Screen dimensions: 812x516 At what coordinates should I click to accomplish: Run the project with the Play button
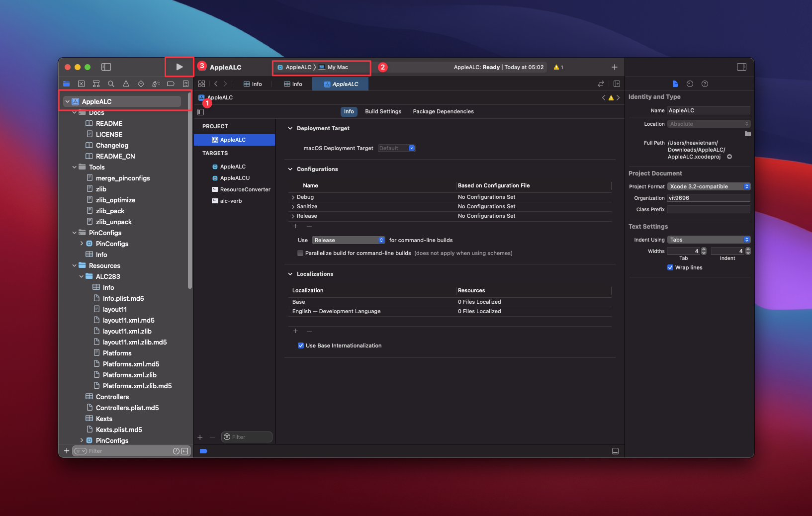point(180,67)
